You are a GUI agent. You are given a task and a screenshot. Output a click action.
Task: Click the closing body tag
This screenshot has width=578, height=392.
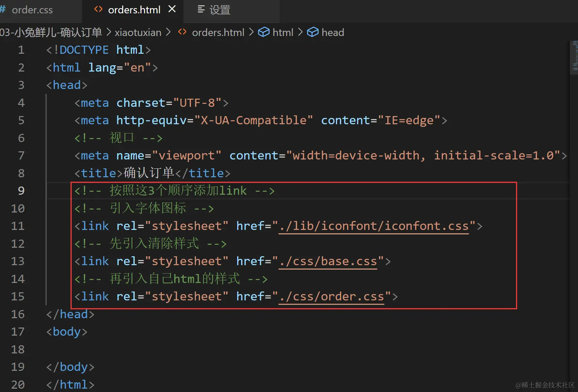71,367
